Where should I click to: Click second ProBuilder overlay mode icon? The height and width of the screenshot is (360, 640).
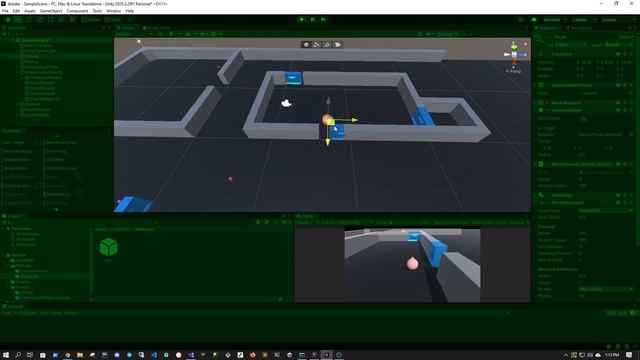[x=317, y=44]
